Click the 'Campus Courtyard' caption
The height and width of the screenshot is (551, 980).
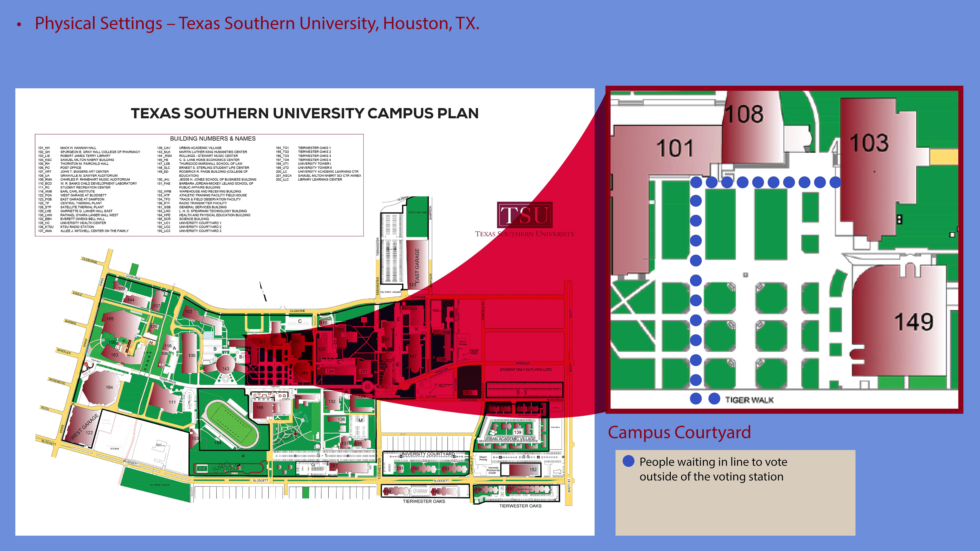point(679,432)
